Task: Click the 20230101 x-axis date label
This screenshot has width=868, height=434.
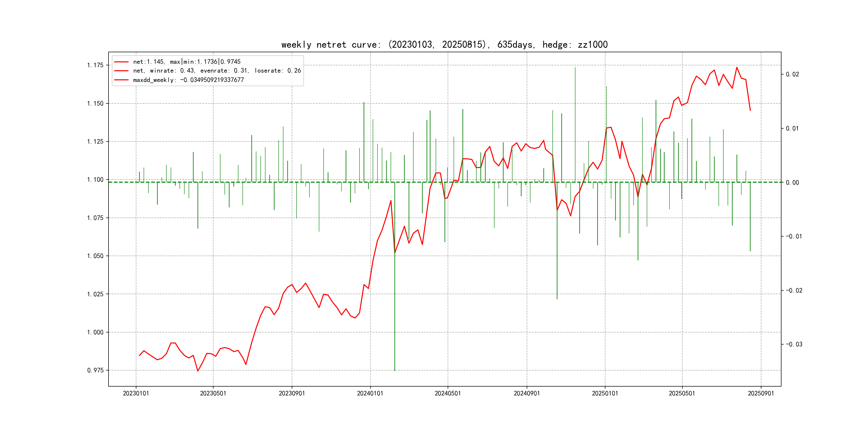Action: pyautogui.click(x=136, y=393)
